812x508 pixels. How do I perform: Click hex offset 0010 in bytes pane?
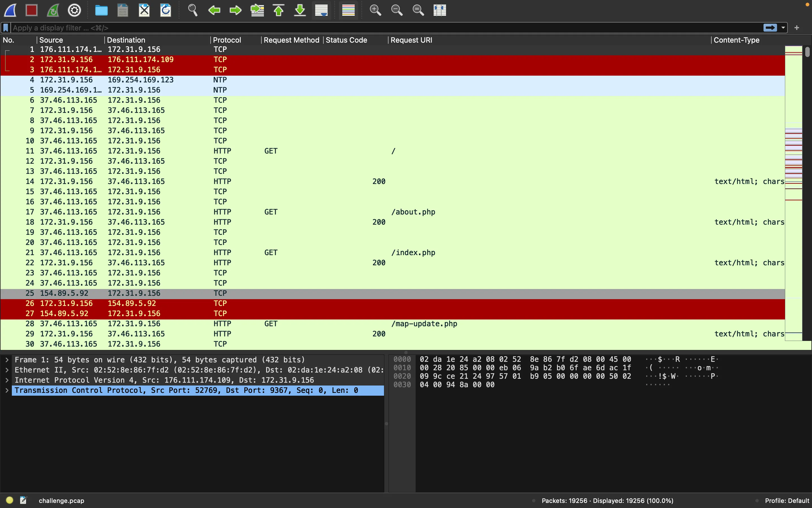pyautogui.click(x=402, y=368)
